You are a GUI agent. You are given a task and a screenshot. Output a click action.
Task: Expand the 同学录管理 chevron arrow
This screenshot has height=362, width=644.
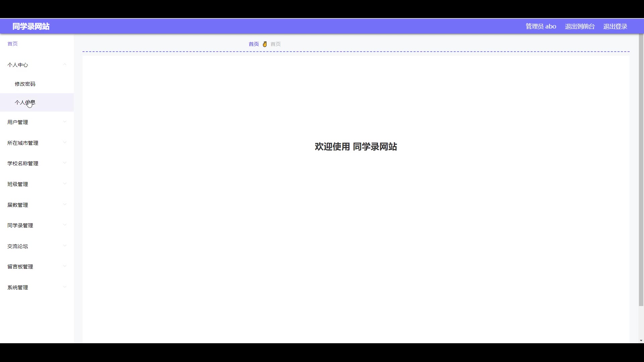click(x=65, y=225)
